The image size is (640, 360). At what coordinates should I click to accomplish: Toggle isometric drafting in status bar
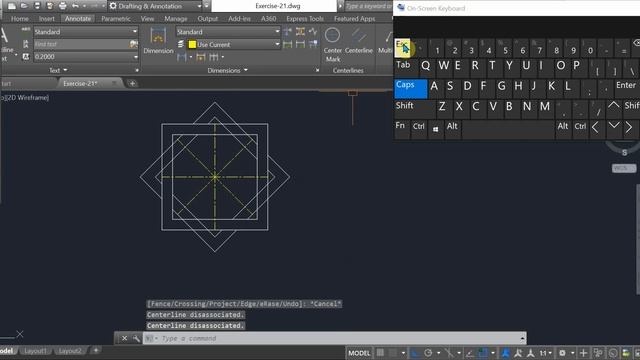449,353
